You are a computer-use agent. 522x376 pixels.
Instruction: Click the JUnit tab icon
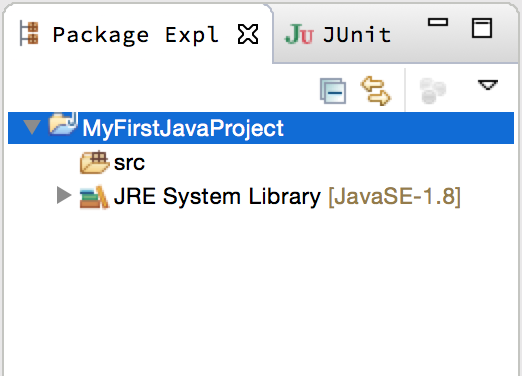pyautogui.click(x=299, y=34)
